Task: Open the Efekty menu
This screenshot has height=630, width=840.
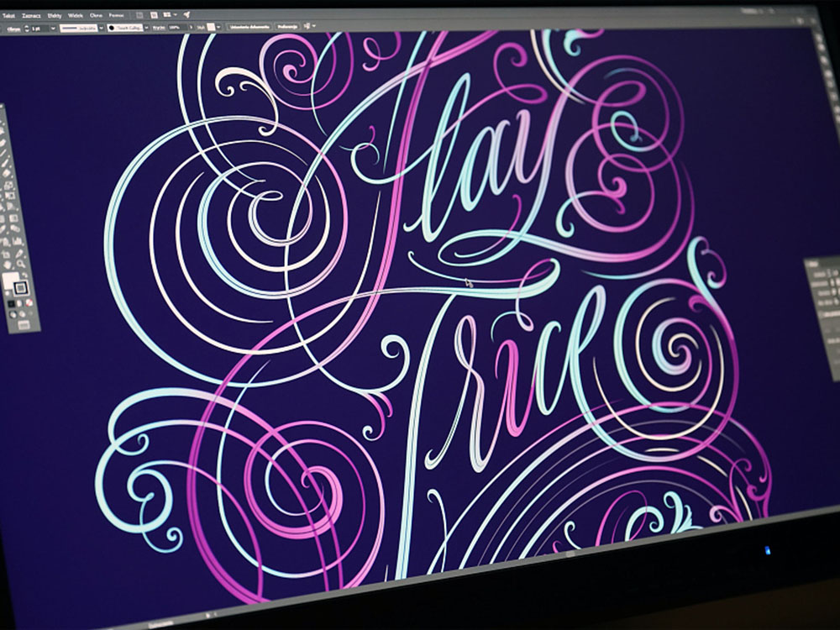Action: (x=54, y=15)
